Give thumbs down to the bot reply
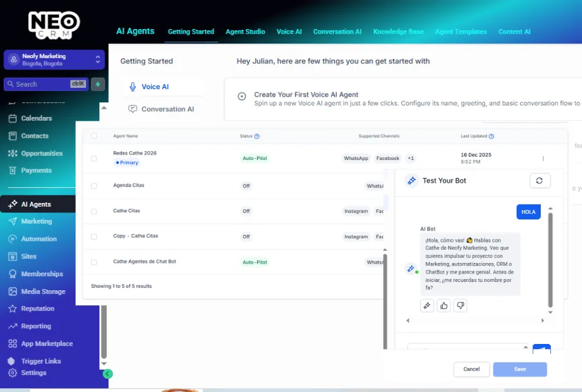The height and width of the screenshot is (392, 582). coord(461,305)
